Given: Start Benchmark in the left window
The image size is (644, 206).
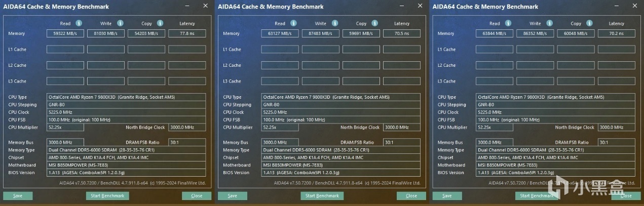Looking at the screenshot, I should (107, 195).
